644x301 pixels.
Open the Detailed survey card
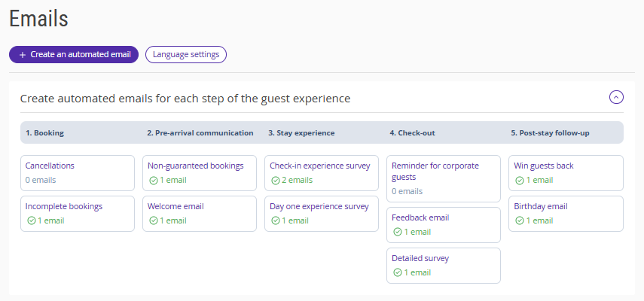[444, 265]
